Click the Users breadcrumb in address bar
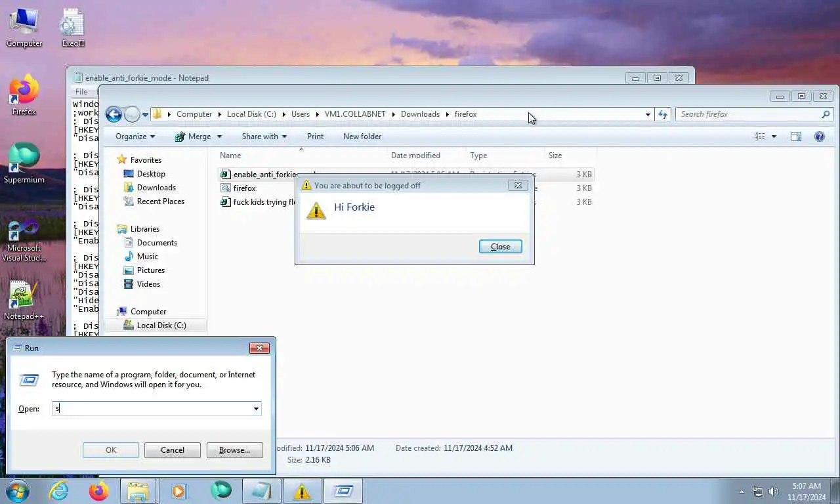The width and height of the screenshot is (840, 504). pyautogui.click(x=301, y=114)
